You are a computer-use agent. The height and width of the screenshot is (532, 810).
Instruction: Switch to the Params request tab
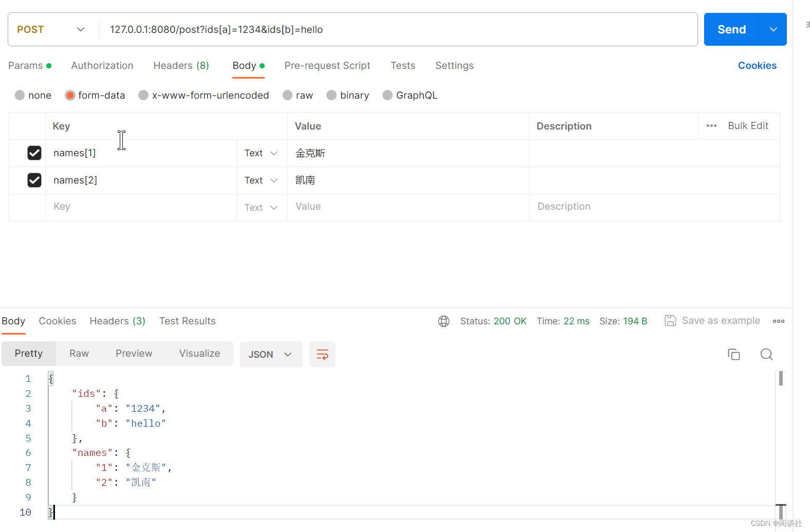click(30, 66)
